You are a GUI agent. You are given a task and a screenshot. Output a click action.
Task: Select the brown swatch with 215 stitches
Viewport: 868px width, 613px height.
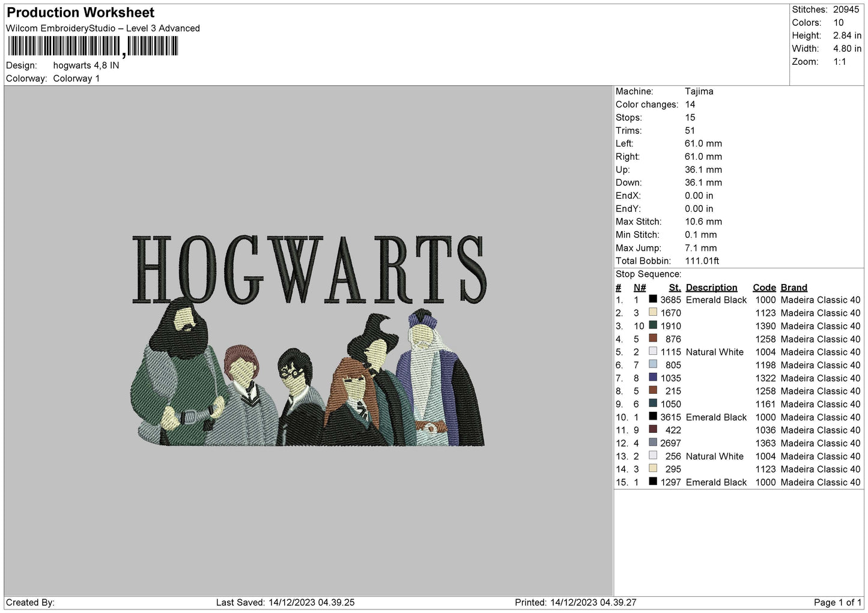point(653,390)
